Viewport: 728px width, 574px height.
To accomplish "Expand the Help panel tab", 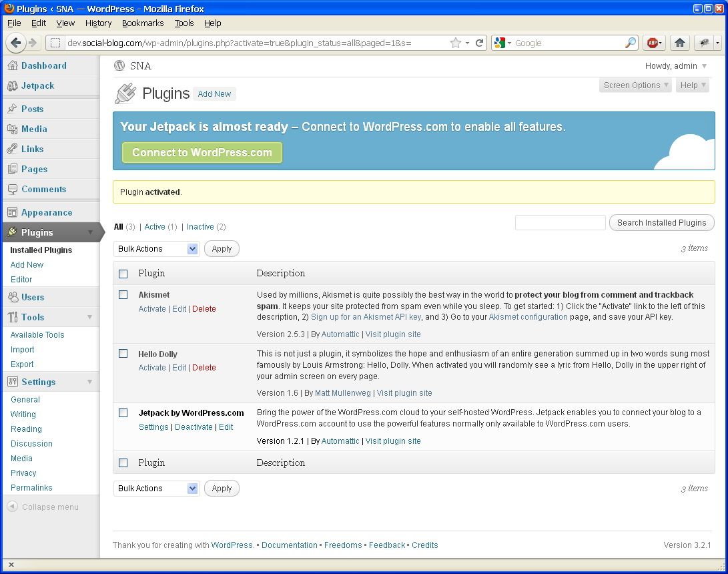I will click(692, 85).
